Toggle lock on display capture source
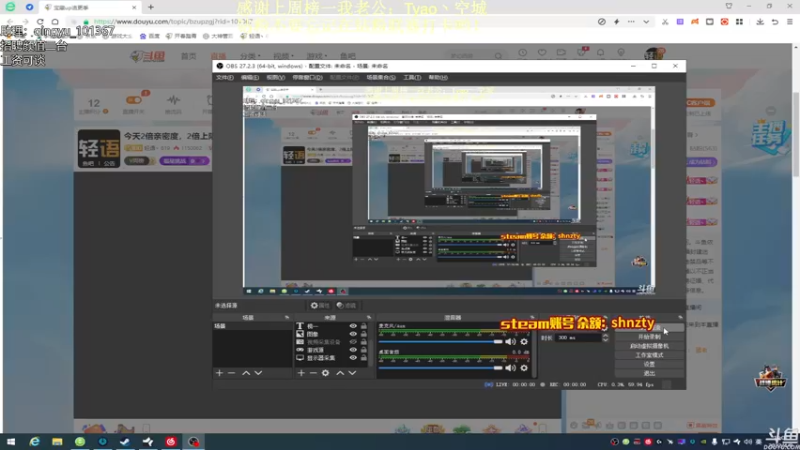This screenshot has height=450, width=800. 364,358
